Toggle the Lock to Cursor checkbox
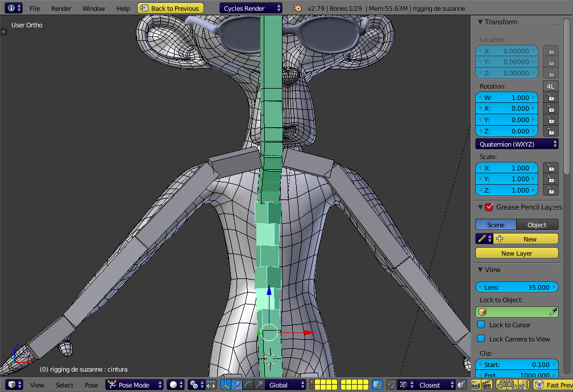This screenshot has width=573, height=392. click(x=481, y=324)
